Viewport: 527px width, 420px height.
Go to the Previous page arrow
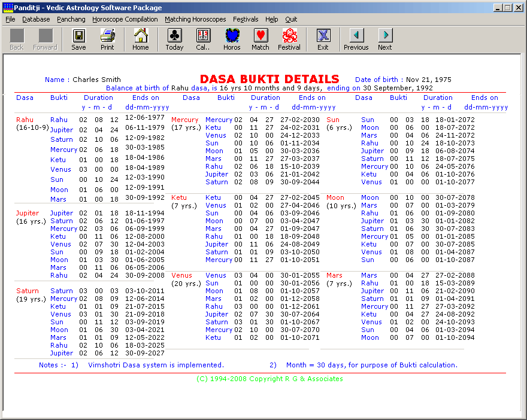pyautogui.click(x=356, y=35)
